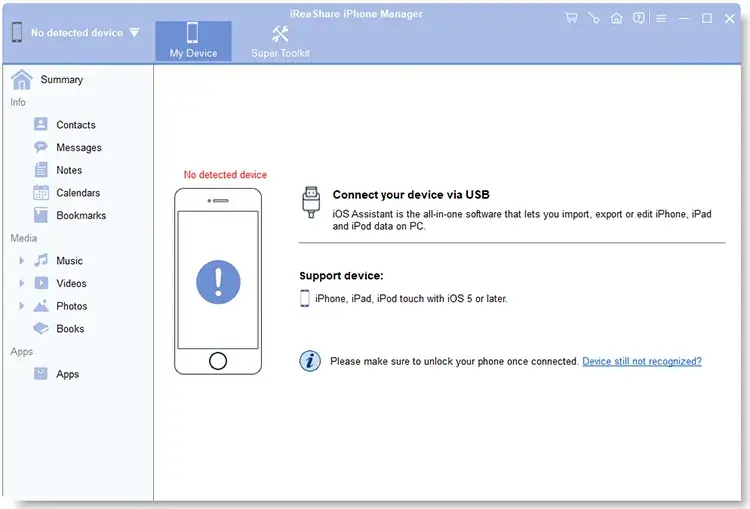The width and height of the screenshot is (750, 509).
Task: Open the Messages category
Action: [x=78, y=148]
